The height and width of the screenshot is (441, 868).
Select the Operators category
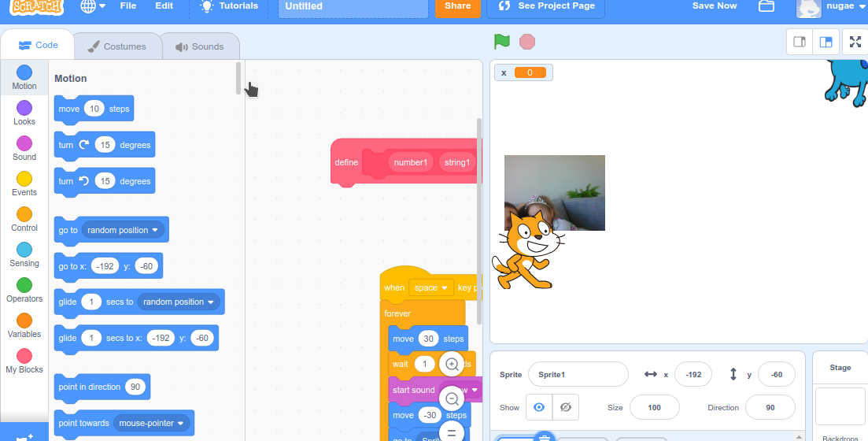24,291
